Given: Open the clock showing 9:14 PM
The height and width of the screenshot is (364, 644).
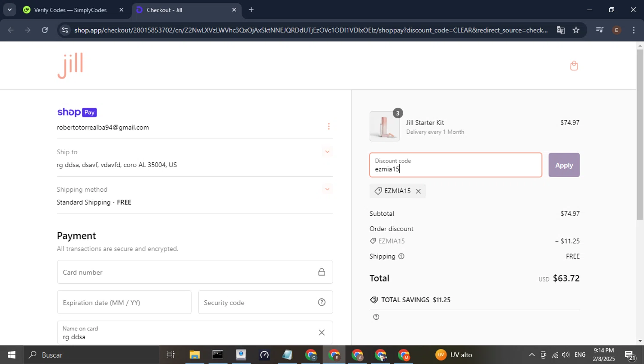Looking at the screenshot, I should pos(604,355).
